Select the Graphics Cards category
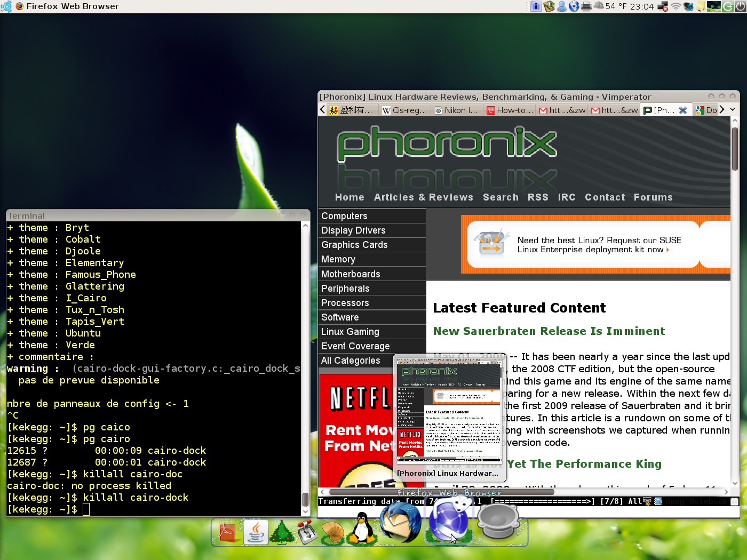The image size is (747, 560). tap(372, 245)
